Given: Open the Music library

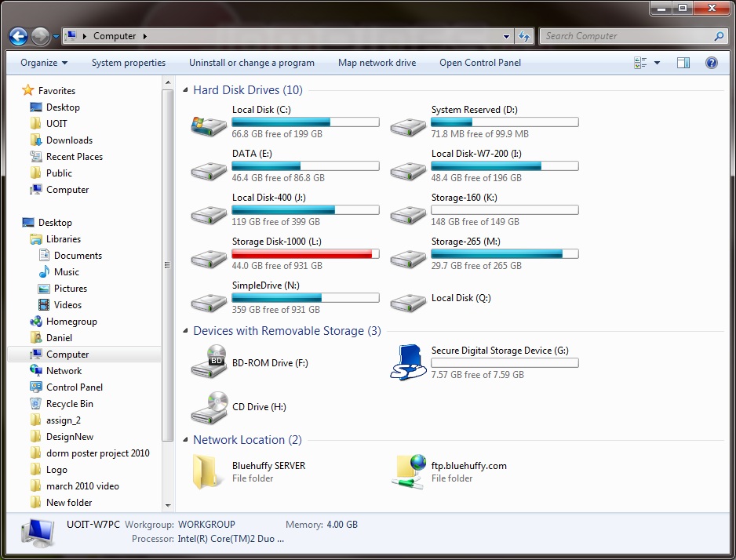Looking at the screenshot, I should coord(66,272).
